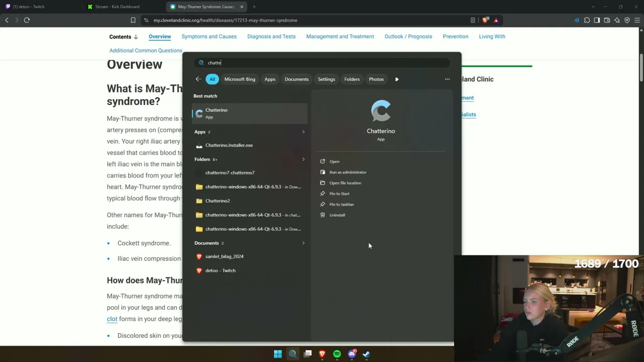Bookmark the current page

click(x=133, y=20)
